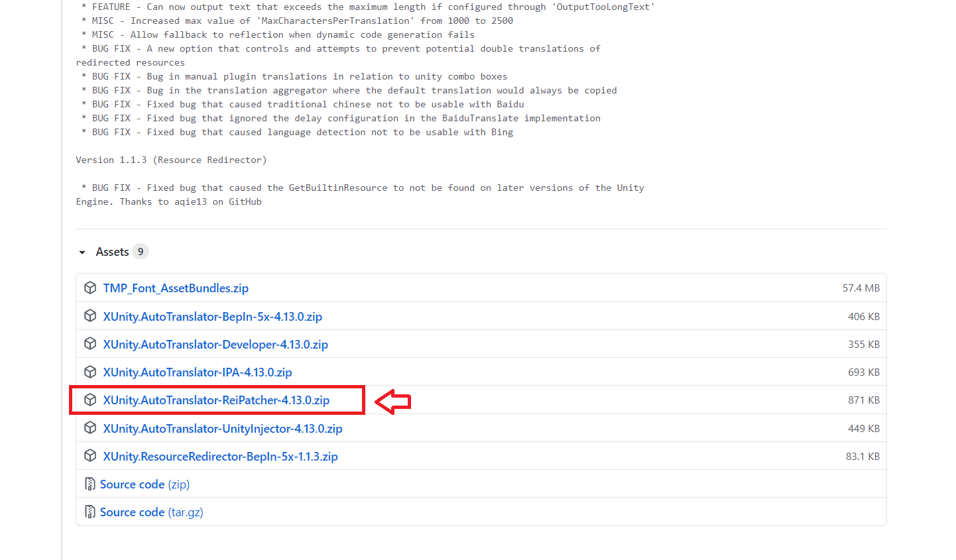
Task: Click the BUG FIX line about potential double translations
Action: 341,48
